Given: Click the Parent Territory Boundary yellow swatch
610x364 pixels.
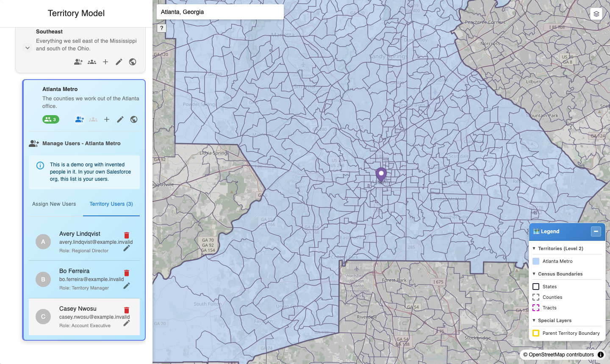Looking at the screenshot, I should [536, 333].
